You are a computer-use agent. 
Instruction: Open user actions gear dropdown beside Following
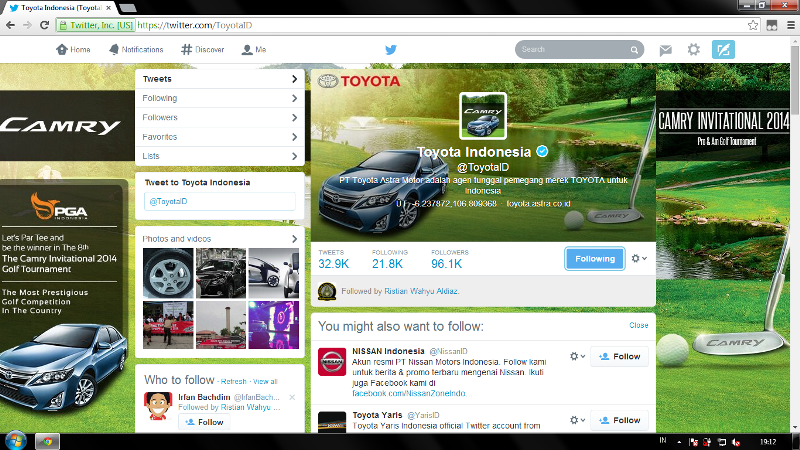click(639, 259)
